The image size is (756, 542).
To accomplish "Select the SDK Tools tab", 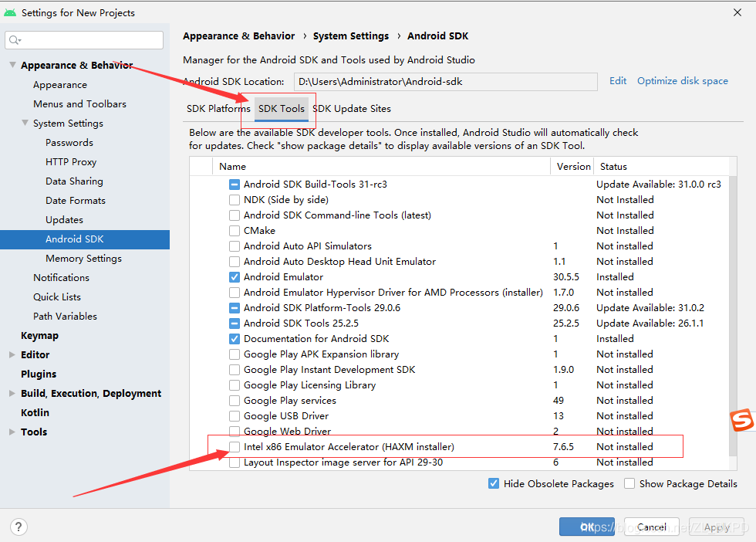I will (282, 109).
